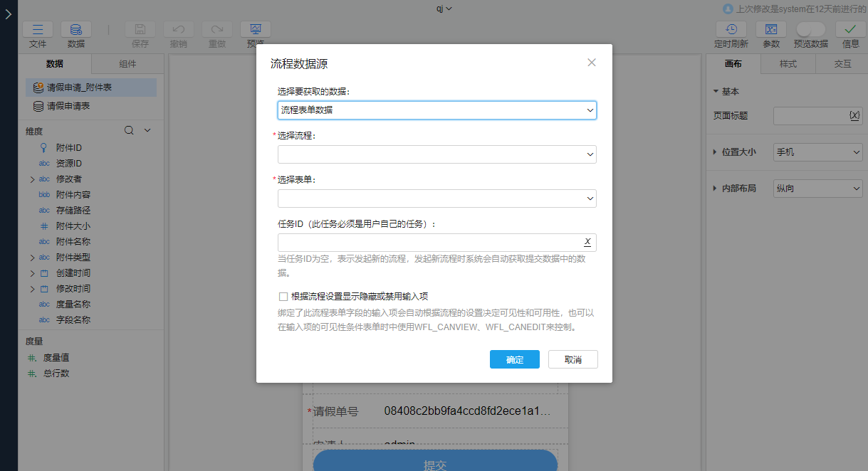Switch to the 组件 tab
The width and height of the screenshot is (868, 471).
127,64
